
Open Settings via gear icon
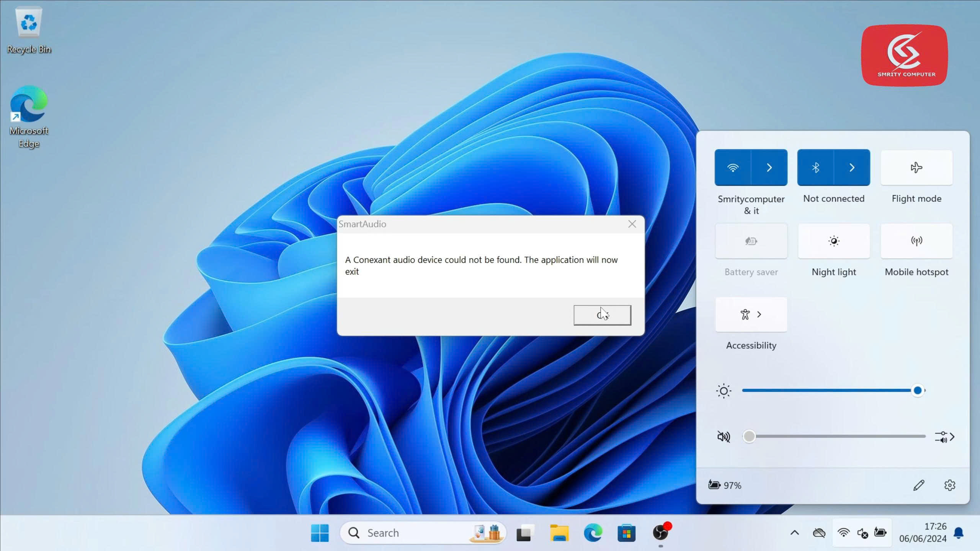(x=949, y=485)
